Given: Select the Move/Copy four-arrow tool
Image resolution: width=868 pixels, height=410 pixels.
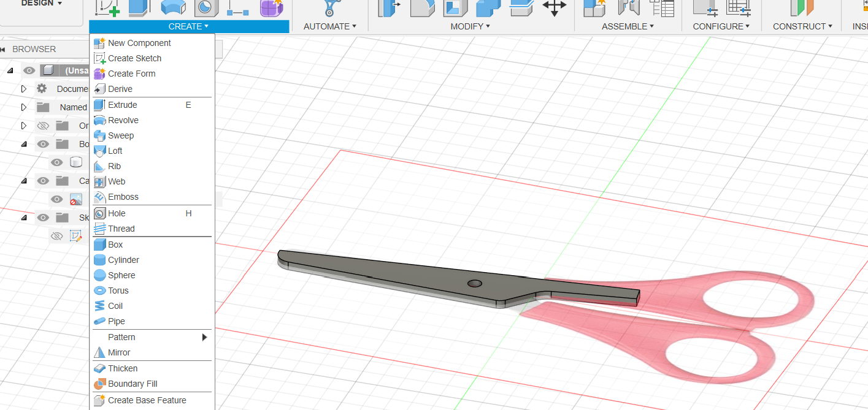Looking at the screenshot, I should 555,7.
